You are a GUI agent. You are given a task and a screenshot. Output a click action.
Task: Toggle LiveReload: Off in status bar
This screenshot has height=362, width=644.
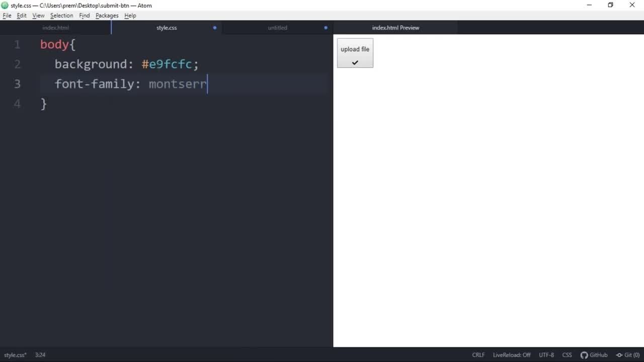[x=511, y=355]
